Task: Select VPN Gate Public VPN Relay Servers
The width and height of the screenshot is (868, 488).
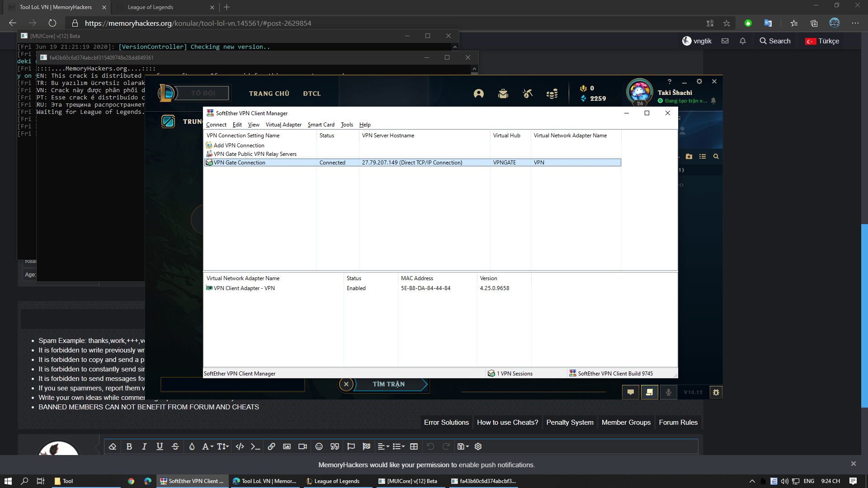Action: [251, 154]
